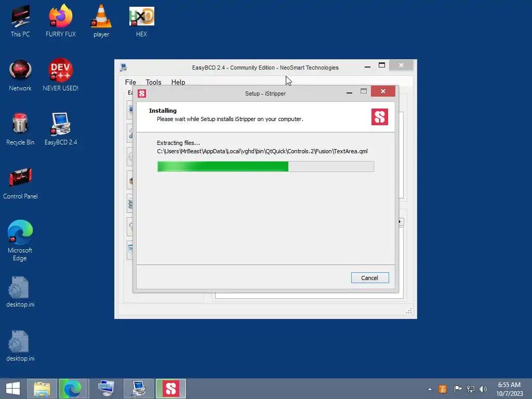532x399 pixels.
Task: Click the orange tray application icon
Action: click(443, 389)
